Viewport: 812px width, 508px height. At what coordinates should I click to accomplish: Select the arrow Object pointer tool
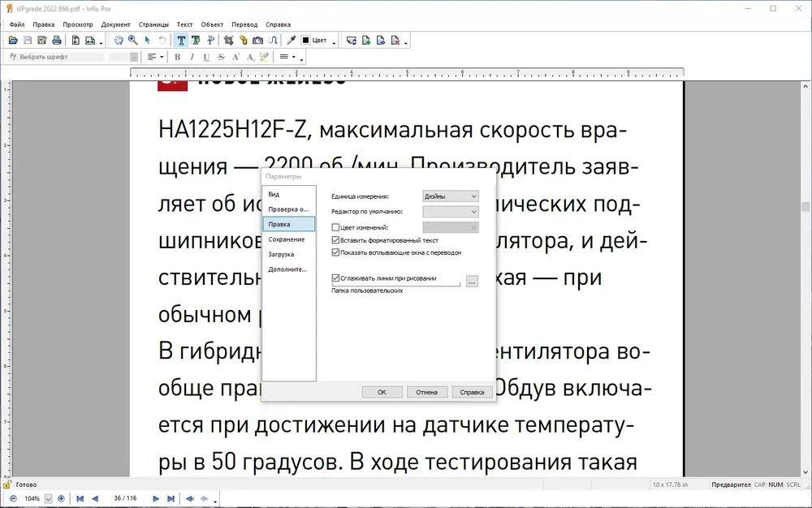(148, 41)
